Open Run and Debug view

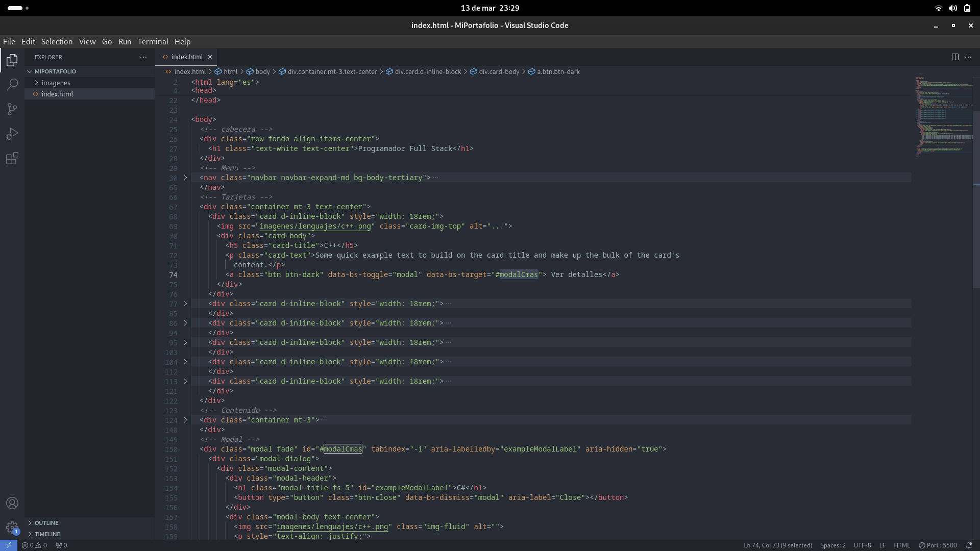[x=12, y=134]
